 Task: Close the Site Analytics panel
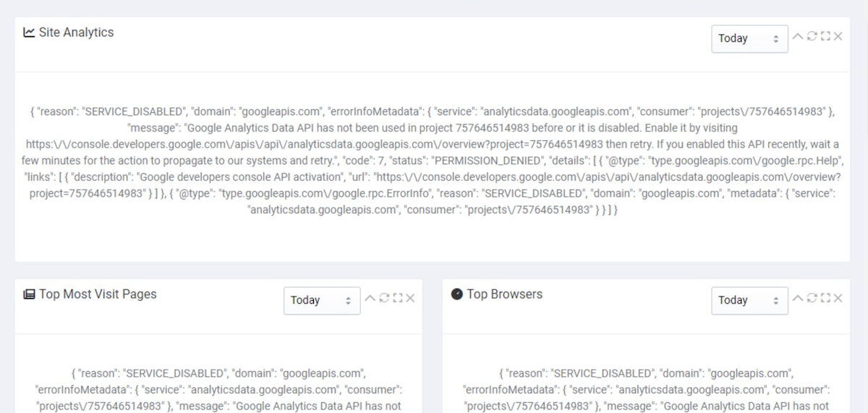click(838, 36)
